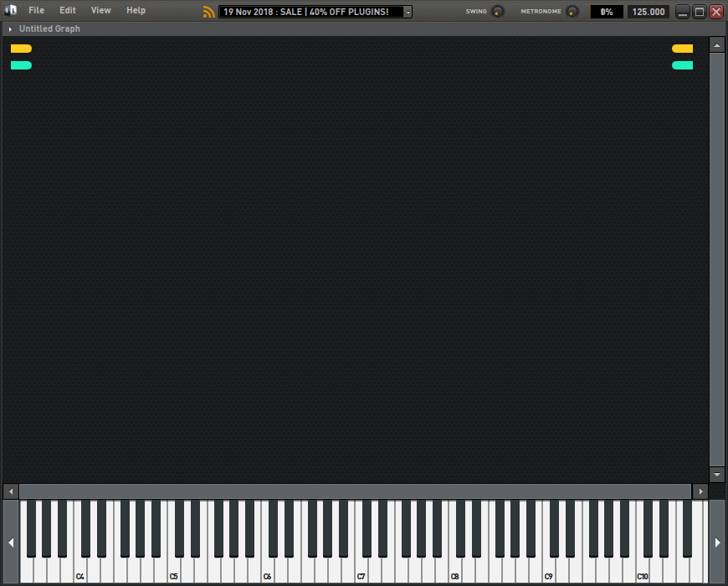This screenshot has height=586, width=728.
Task: Click the horizontal scrollbar right arrow
Action: (x=700, y=491)
